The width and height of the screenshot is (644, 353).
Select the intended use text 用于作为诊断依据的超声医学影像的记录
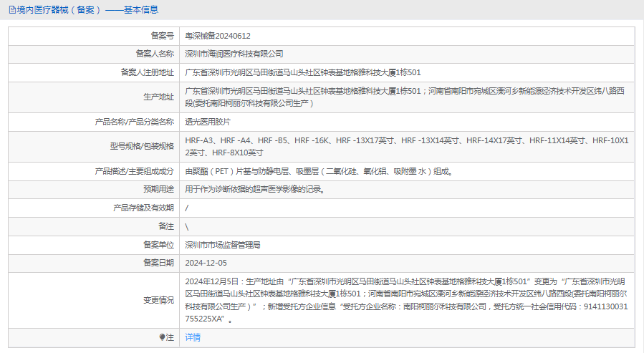(x=254, y=189)
